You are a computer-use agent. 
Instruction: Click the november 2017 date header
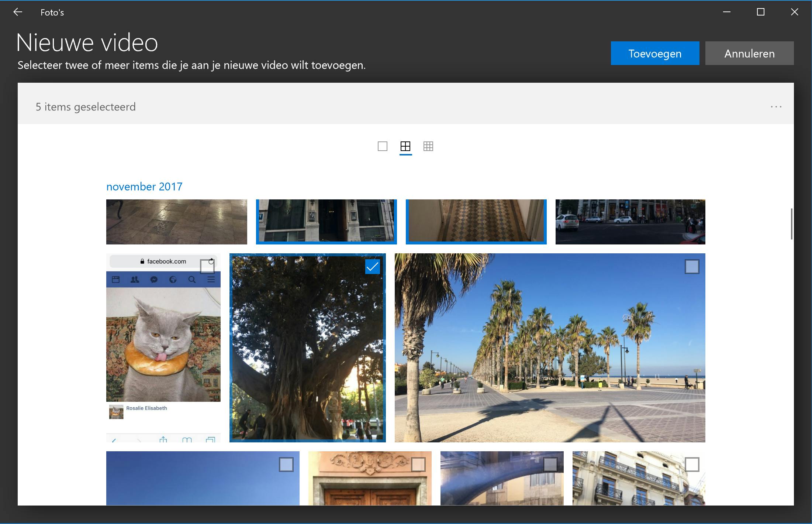click(x=144, y=187)
